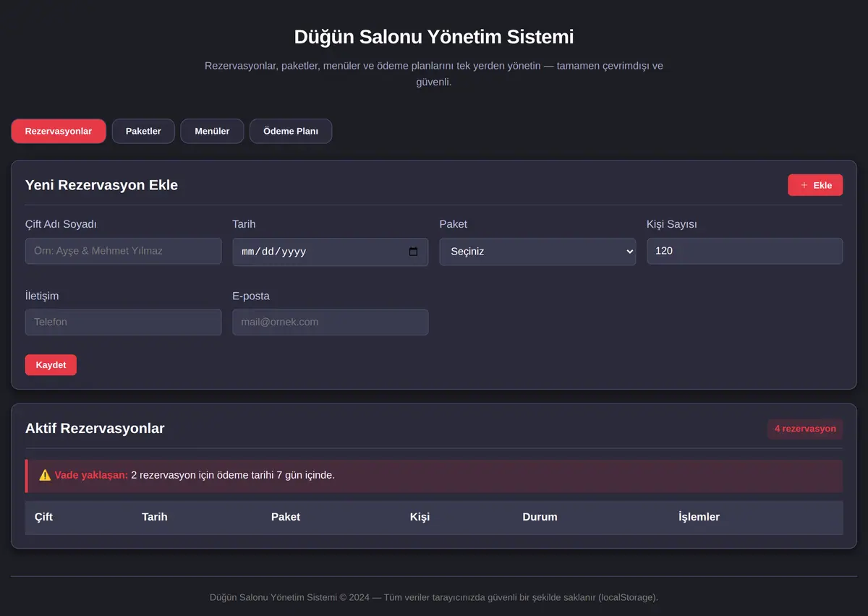Click the İşlemler column header
Screen dimensions: 868x616
[699, 517]
